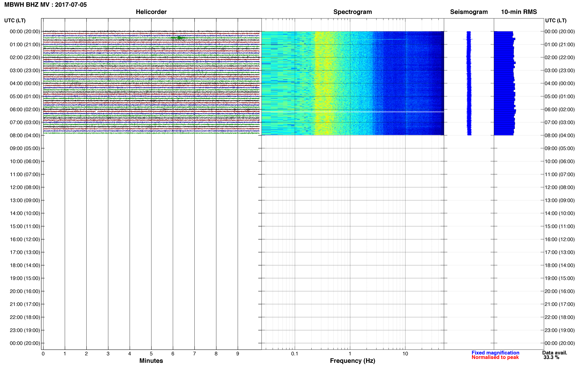This screenshot has width=588, height=368.
Task: Click the minute 0 tick label
Action: (43, 354)
